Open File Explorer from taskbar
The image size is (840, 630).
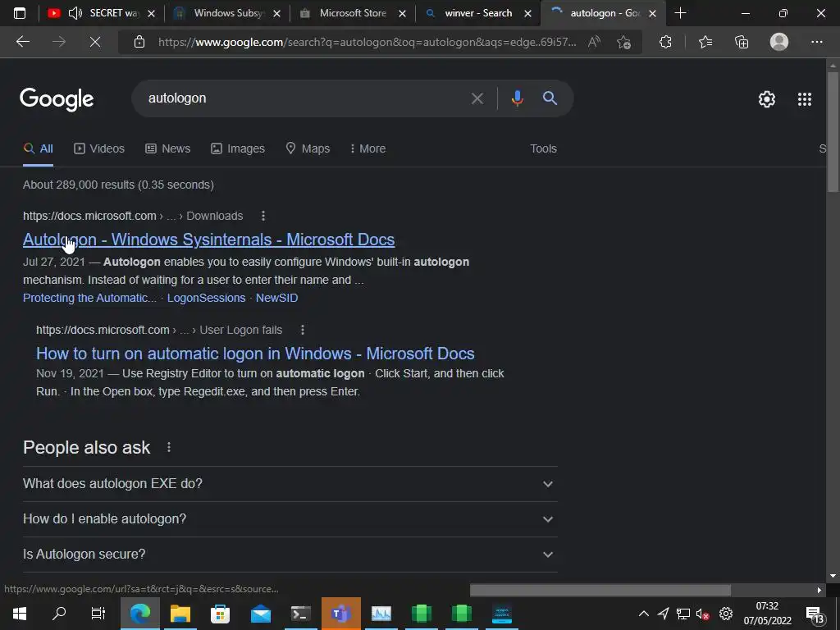coord(180,614)
